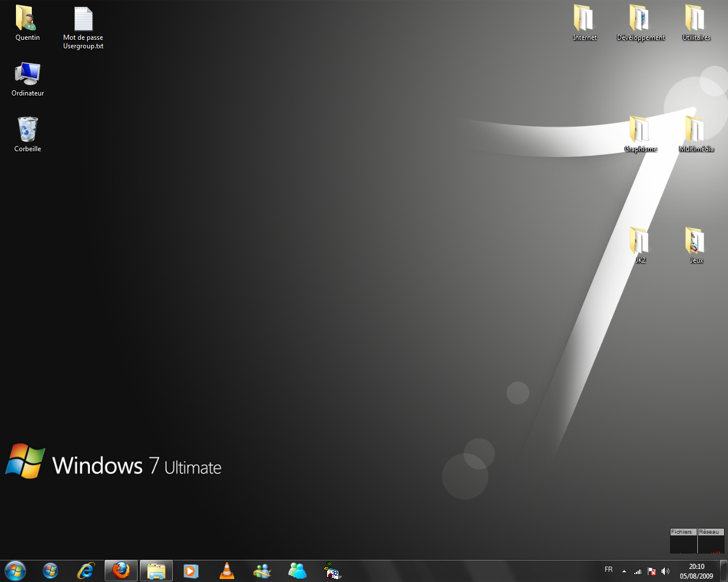Image resolution: width=728 pixels, height=582 pixels.
Task: Open Windows Live Messenger butterfly icon
Action: [x=262, y=571]
